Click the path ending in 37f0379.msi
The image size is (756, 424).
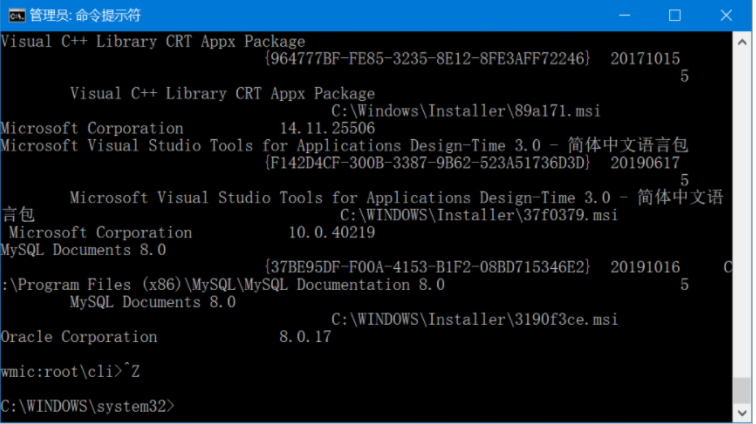click(479, 215)
